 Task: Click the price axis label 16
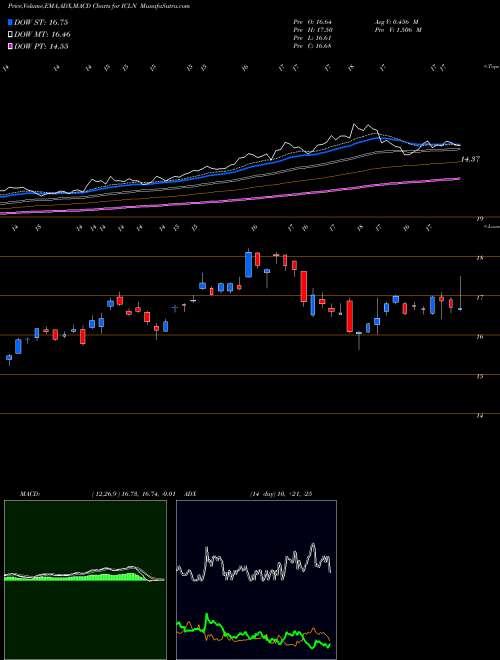[479, 337]
